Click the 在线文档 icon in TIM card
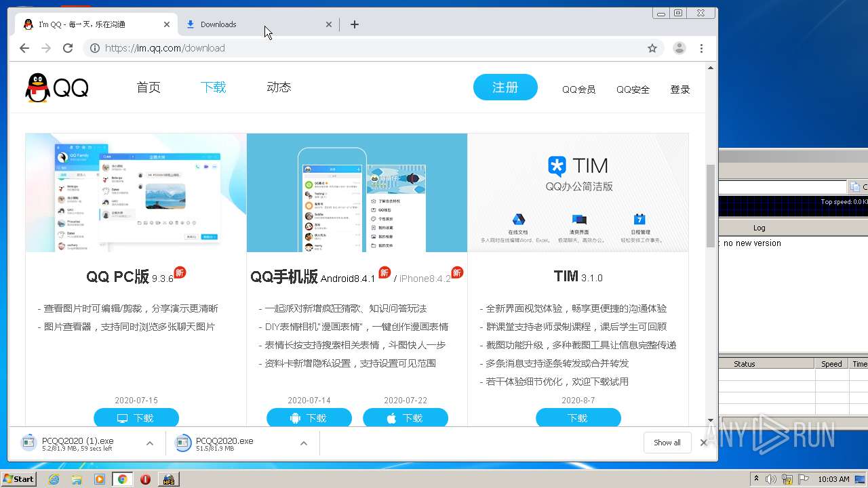The width and height of the screenshot is (868, 488). coord(518,220)
